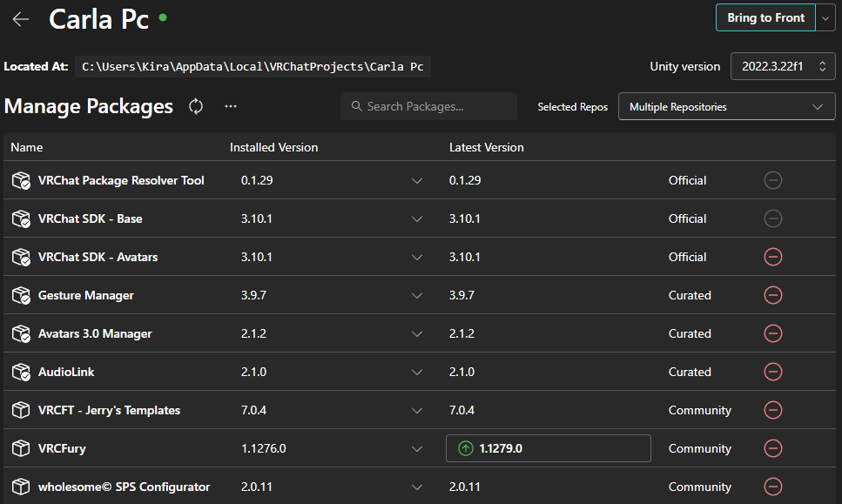Go back with the arrow icon

coord(21,19)
